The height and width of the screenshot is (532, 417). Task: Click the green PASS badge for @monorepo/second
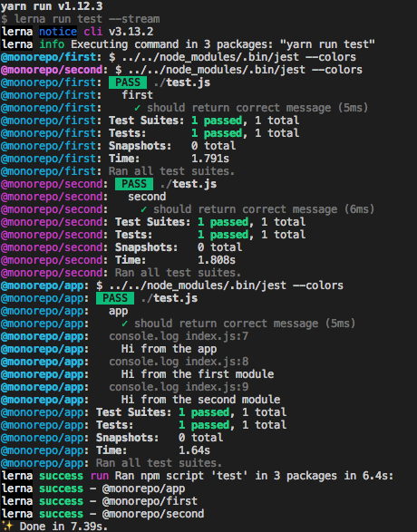click(x=134, y=184)
